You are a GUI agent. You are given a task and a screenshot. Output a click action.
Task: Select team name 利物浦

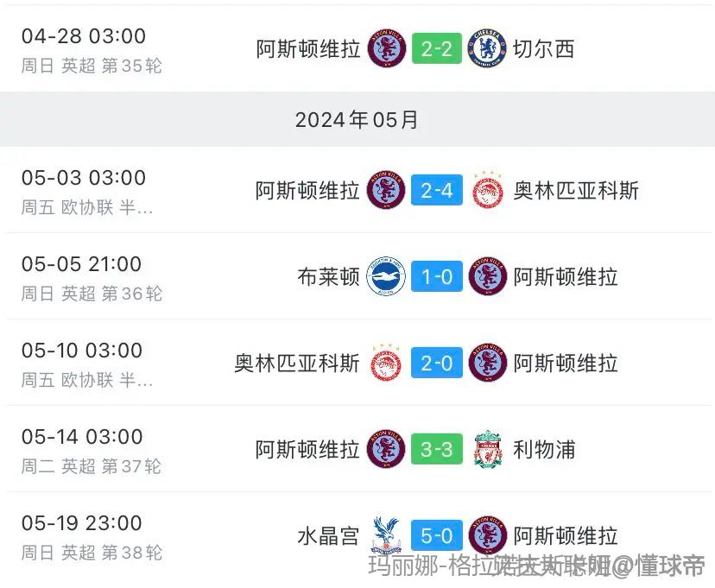pyautogui.click(x=544, y=450)
